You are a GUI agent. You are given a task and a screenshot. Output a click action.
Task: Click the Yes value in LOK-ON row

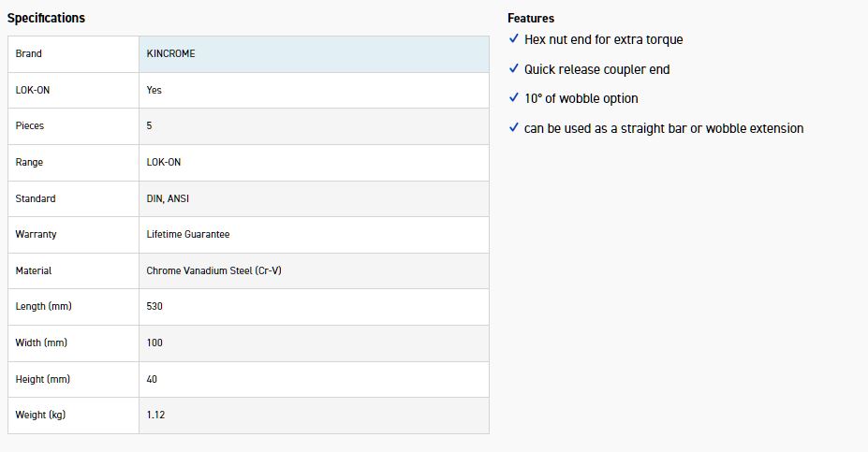click(154, 91)
